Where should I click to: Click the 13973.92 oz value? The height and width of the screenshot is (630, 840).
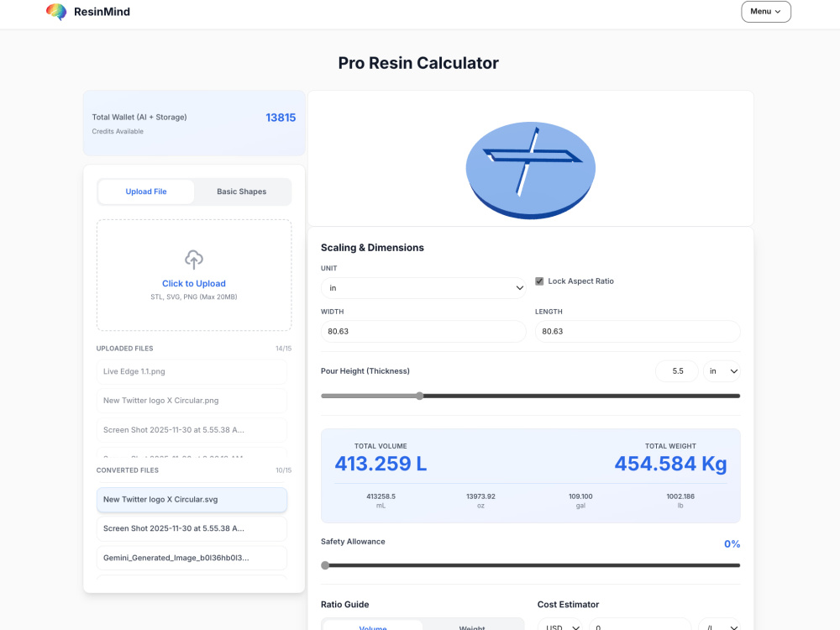coord(480,496)
